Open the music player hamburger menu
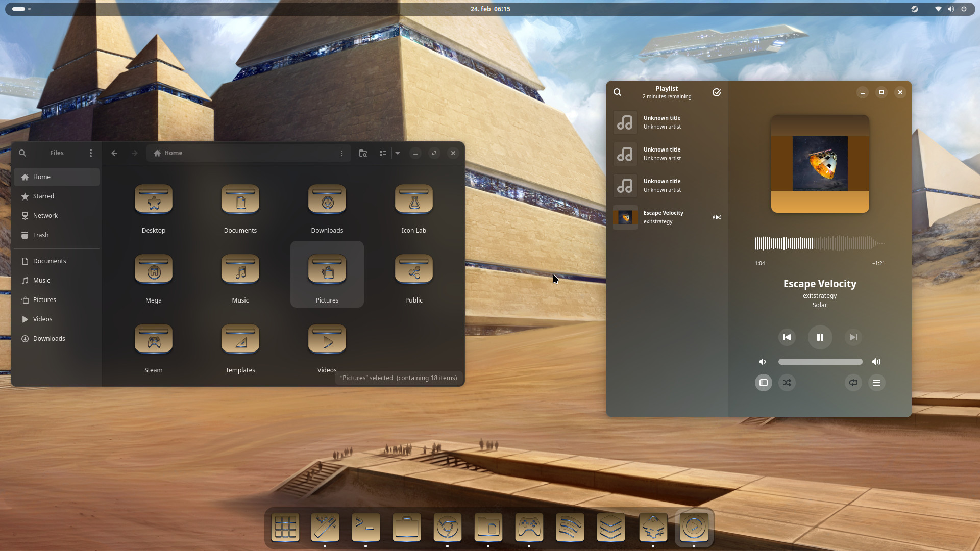Viewport: 980px width, 551px height. [876, 383]
